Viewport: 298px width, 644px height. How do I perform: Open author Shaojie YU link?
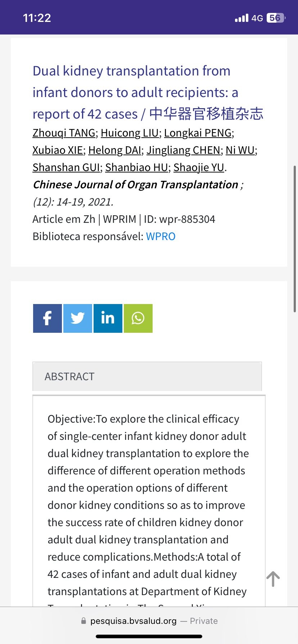tap(199, 167)
